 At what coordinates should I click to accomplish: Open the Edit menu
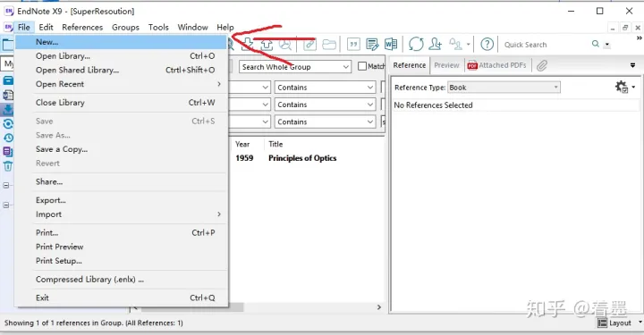point(46,27)
